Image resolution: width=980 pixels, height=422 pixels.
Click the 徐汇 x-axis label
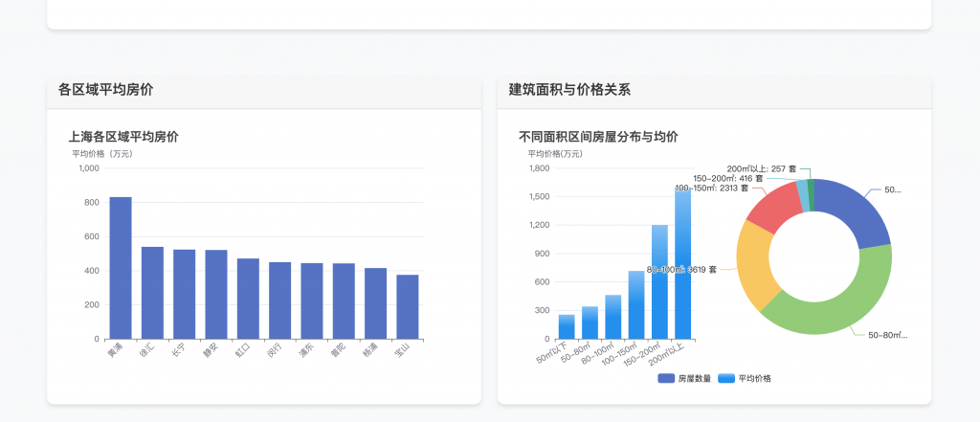pos(146,350)
